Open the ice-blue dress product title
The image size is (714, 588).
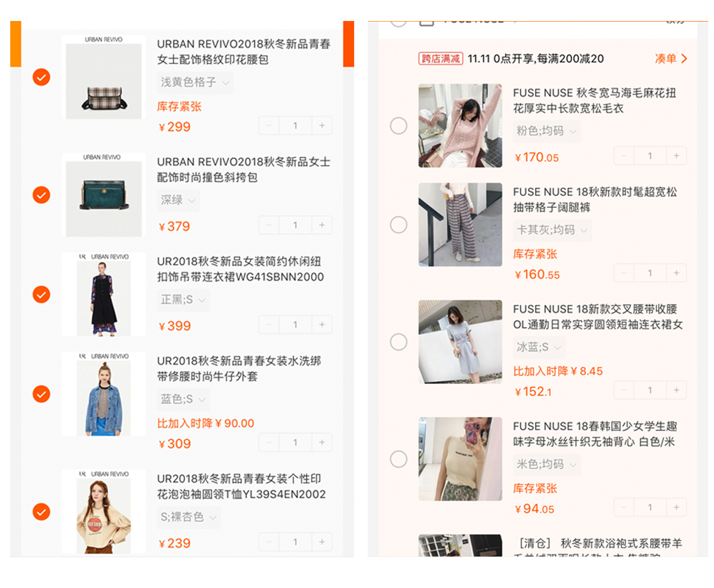[598, 317]
